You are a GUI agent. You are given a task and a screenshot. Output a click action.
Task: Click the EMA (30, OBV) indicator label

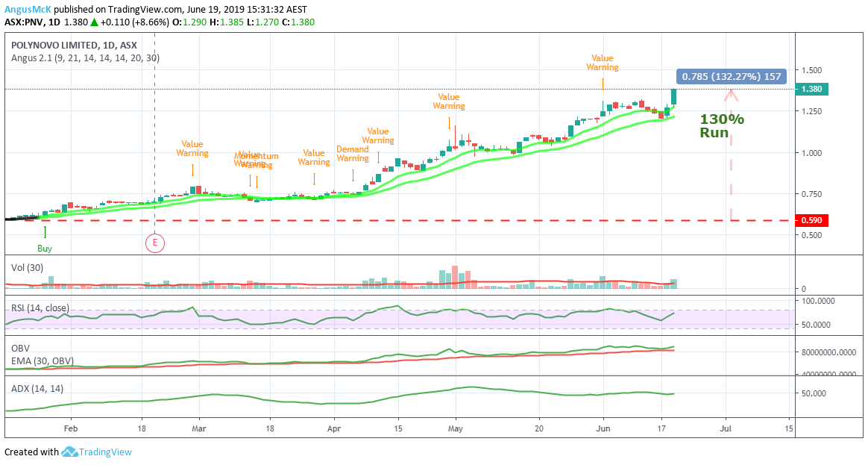click(43, 361)
